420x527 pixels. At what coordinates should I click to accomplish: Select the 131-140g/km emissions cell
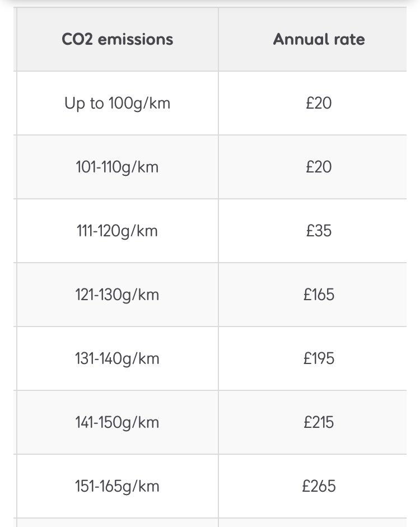[117, 358]
